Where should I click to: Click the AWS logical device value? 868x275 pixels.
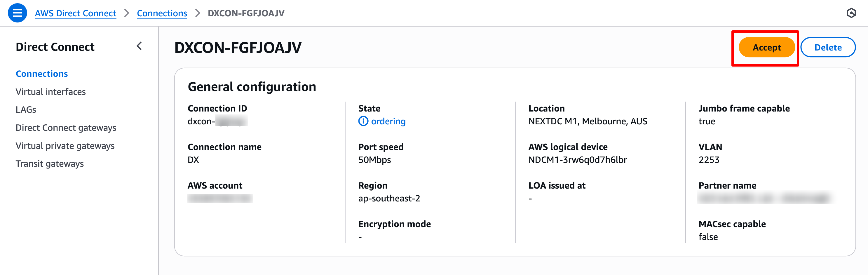tap(578, 160)
